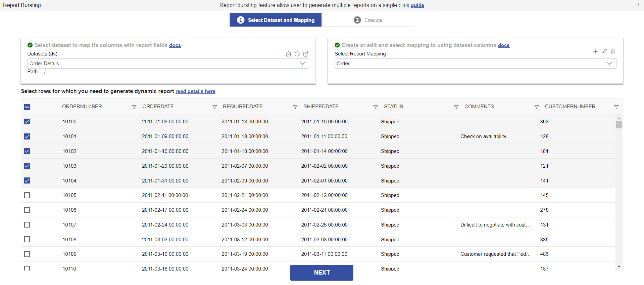Click the Report Bursting title
The width and height of the screenshot is (644, 285).
click(22, 5)
